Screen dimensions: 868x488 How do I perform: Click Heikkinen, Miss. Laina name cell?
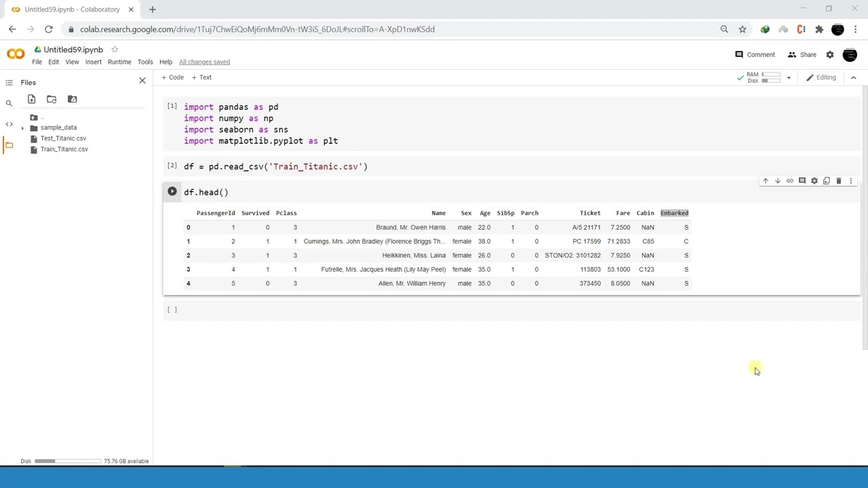(414, 256)
